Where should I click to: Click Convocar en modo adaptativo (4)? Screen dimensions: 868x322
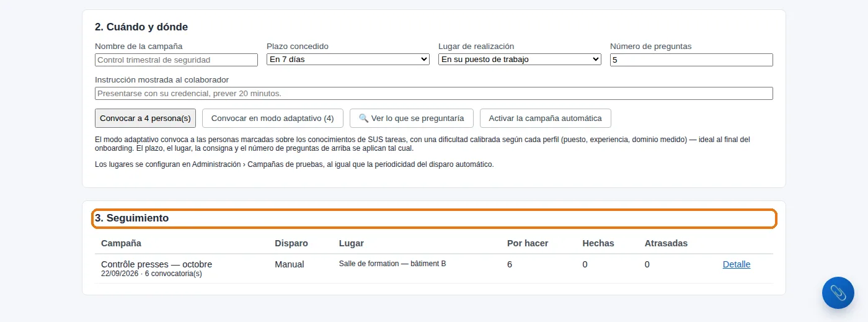(273, 118)
